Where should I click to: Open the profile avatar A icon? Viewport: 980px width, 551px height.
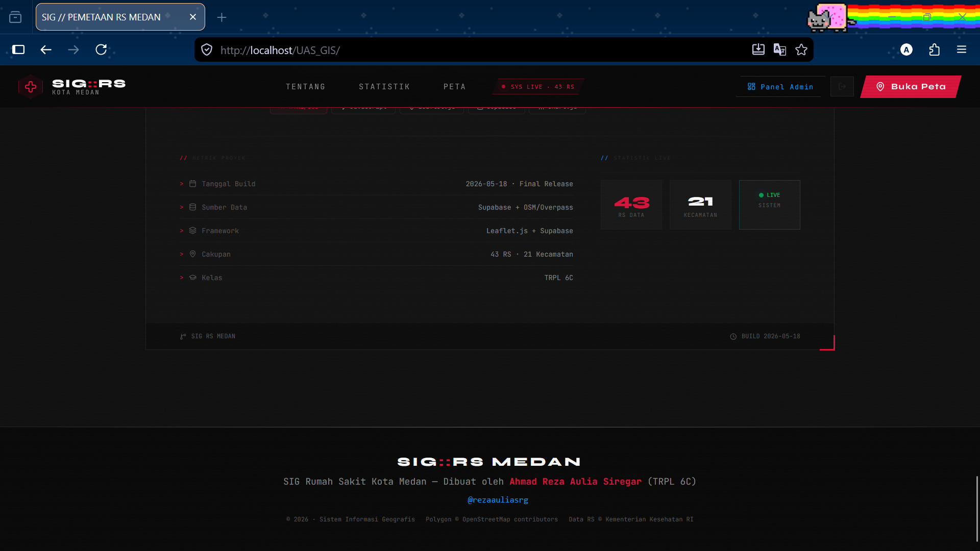tap(906, 49)
